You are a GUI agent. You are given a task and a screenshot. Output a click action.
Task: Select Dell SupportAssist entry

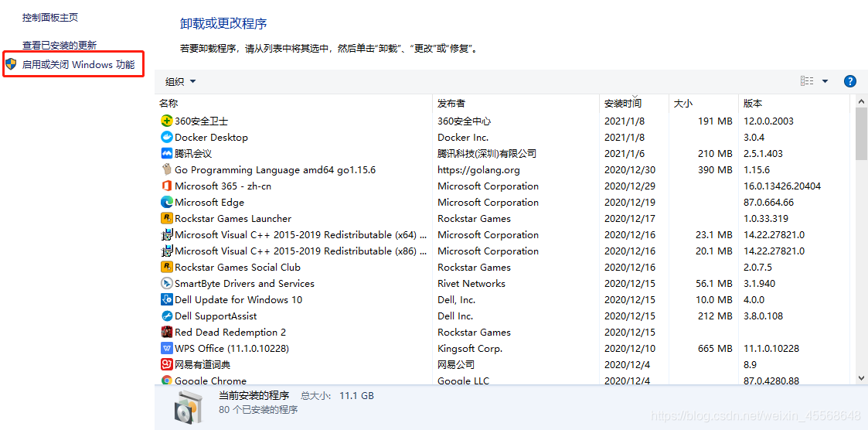click(216, 316)
